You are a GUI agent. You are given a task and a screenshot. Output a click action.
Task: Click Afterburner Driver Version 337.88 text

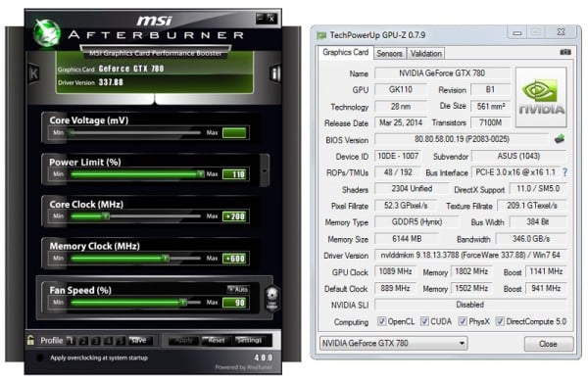coord(90,82)
